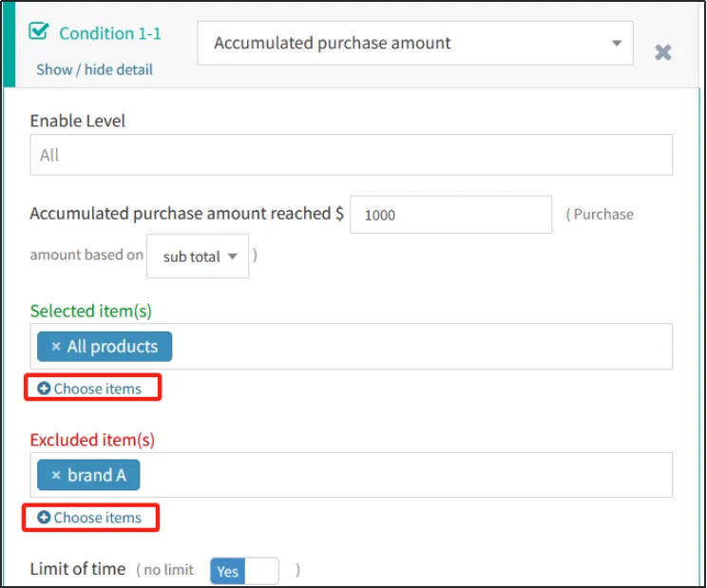Viewport: 707px width, 588px height.
Task: Select the All products tag label
Action: [112, 347]
